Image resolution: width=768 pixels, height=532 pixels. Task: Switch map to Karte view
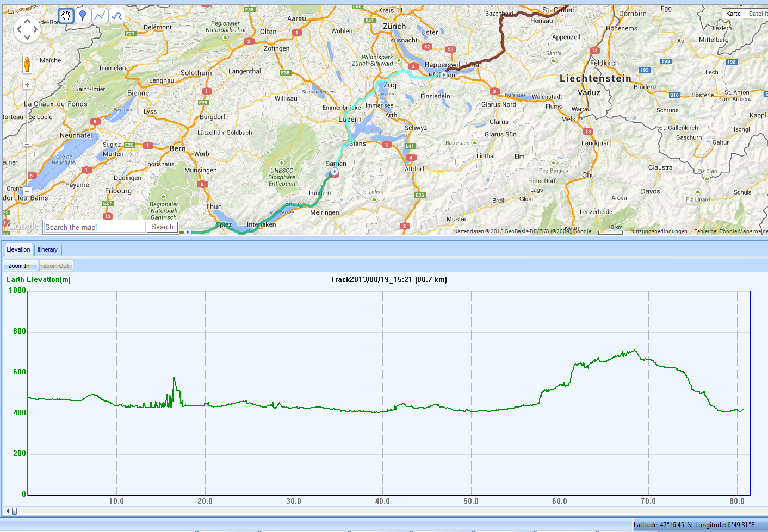click(733, 14)
